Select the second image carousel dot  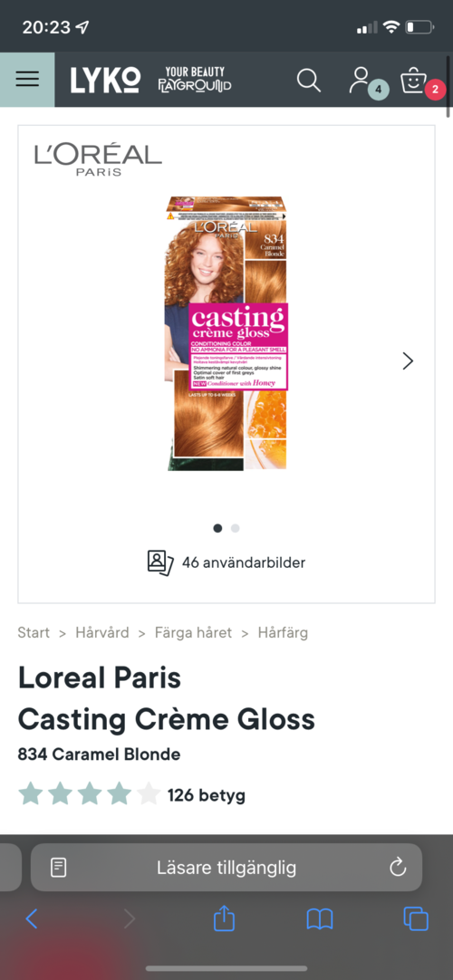(x=235, y=528)
